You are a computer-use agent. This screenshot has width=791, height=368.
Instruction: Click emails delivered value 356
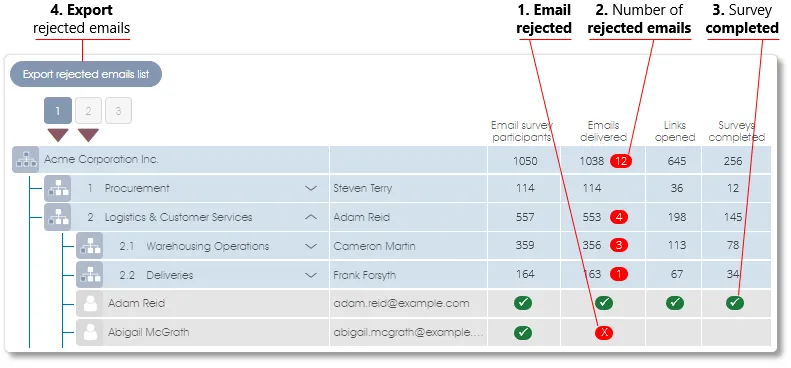(592, 245)
